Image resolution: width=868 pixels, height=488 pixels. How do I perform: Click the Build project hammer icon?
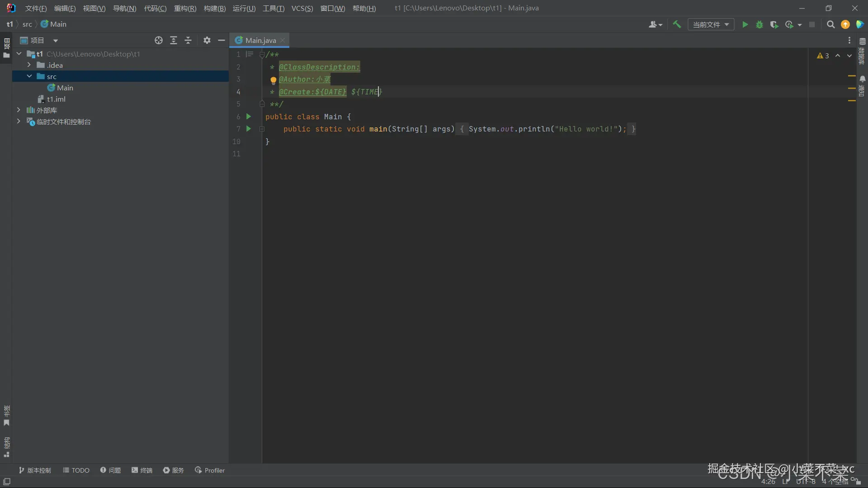(677, 24)
